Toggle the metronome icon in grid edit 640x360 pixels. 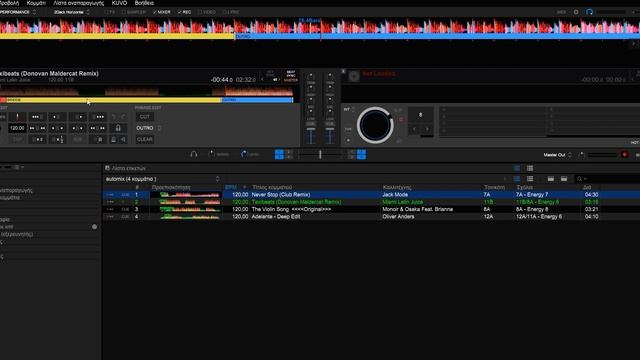click(x=114, y=140)
